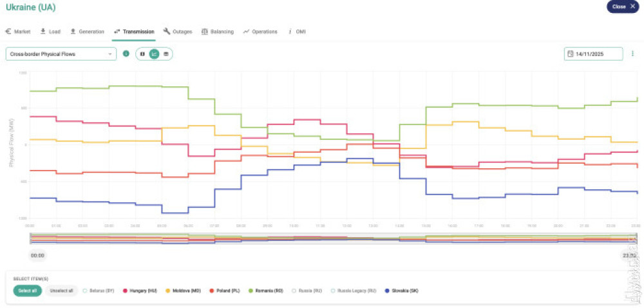Switch to the Outages tab
This screenshot has height=308, width=644.
click(x=182, y=31)
